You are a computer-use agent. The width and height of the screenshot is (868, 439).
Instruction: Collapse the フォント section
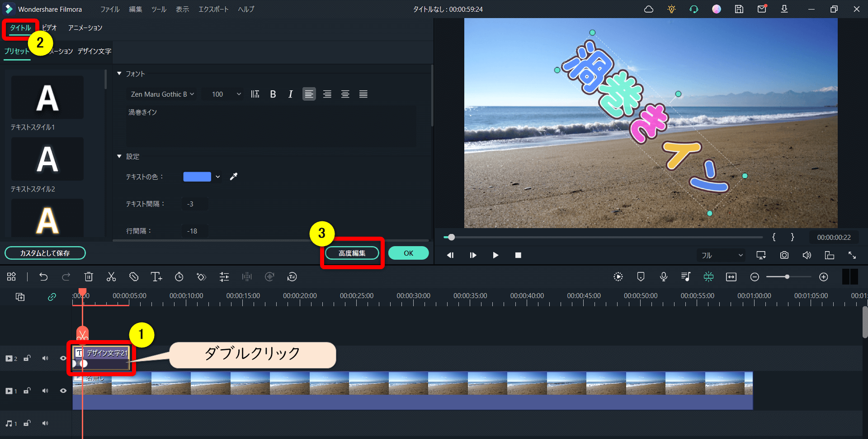119,73
